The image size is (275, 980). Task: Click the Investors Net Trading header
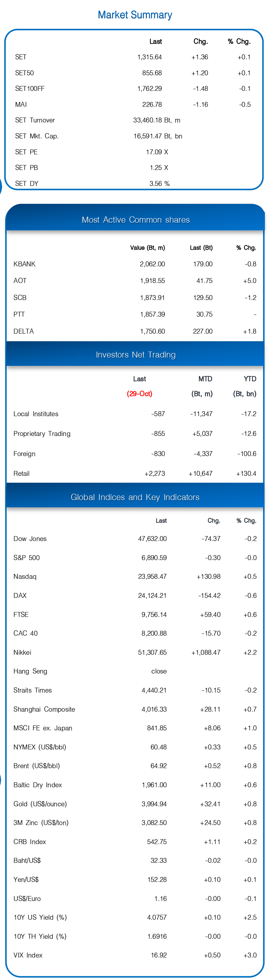point(136,355)
